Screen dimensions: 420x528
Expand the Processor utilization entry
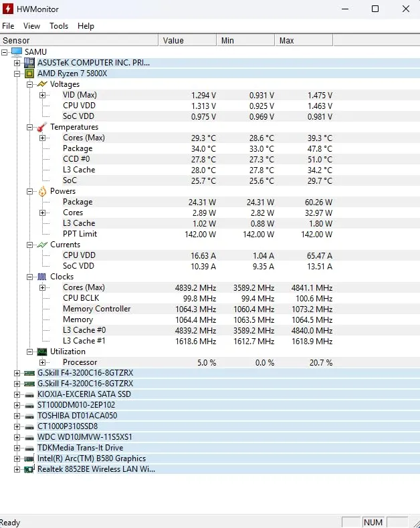point(43,363)
